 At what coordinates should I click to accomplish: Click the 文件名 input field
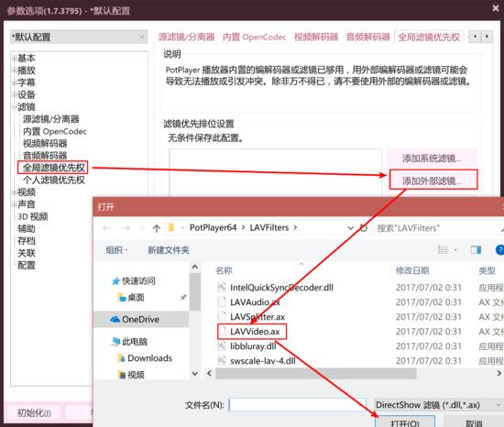coord(297,405)
